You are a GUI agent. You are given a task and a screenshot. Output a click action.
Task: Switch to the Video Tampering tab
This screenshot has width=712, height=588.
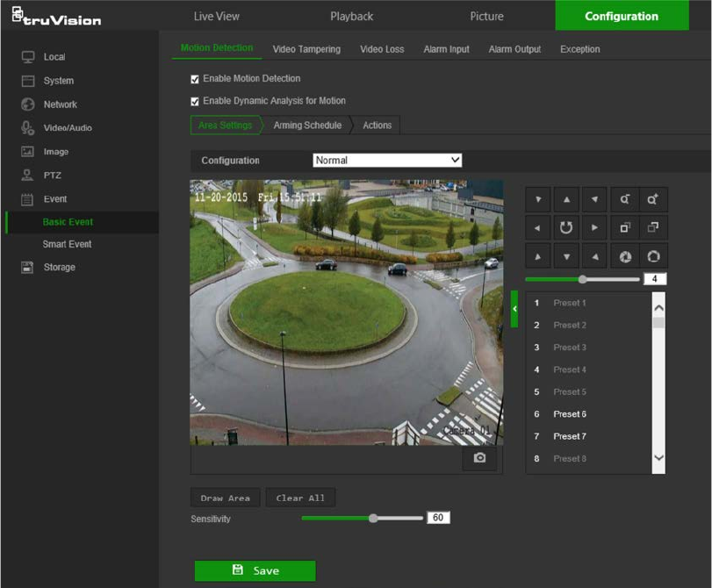pos(306,49)
